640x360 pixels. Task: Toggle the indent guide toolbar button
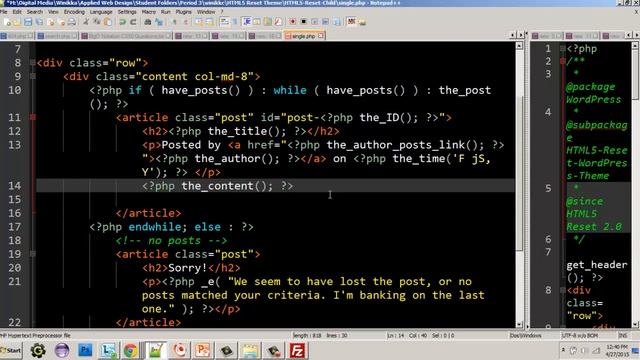click(247, 22)
